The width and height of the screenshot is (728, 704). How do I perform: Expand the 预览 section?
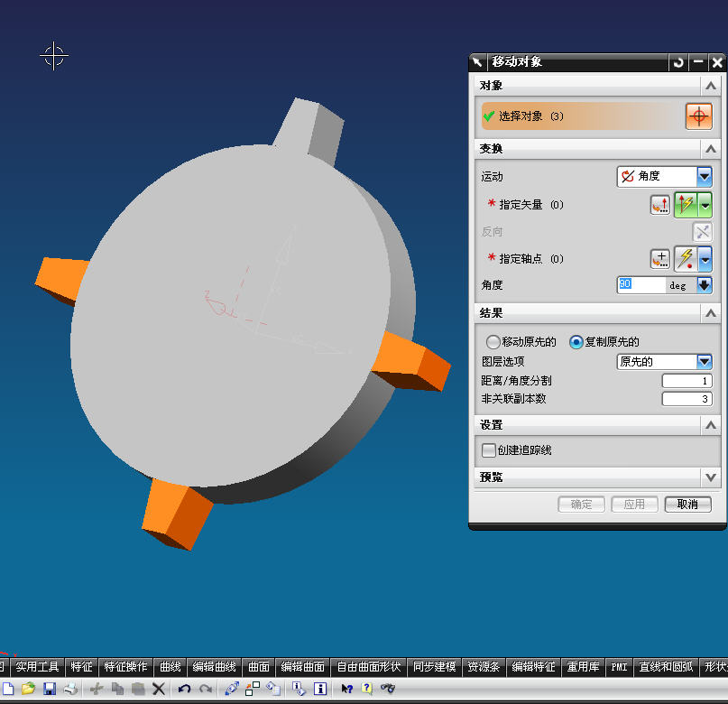tap(710, 477)
